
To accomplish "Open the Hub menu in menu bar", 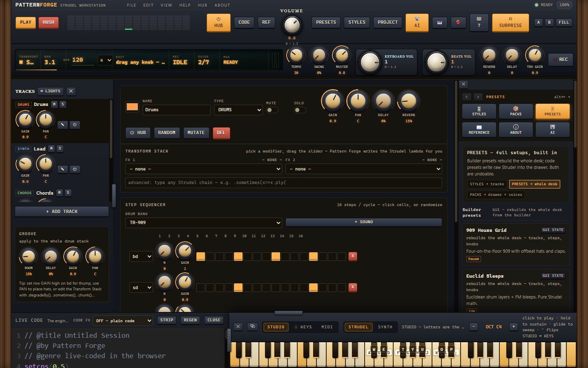I will tap(202, 5).
